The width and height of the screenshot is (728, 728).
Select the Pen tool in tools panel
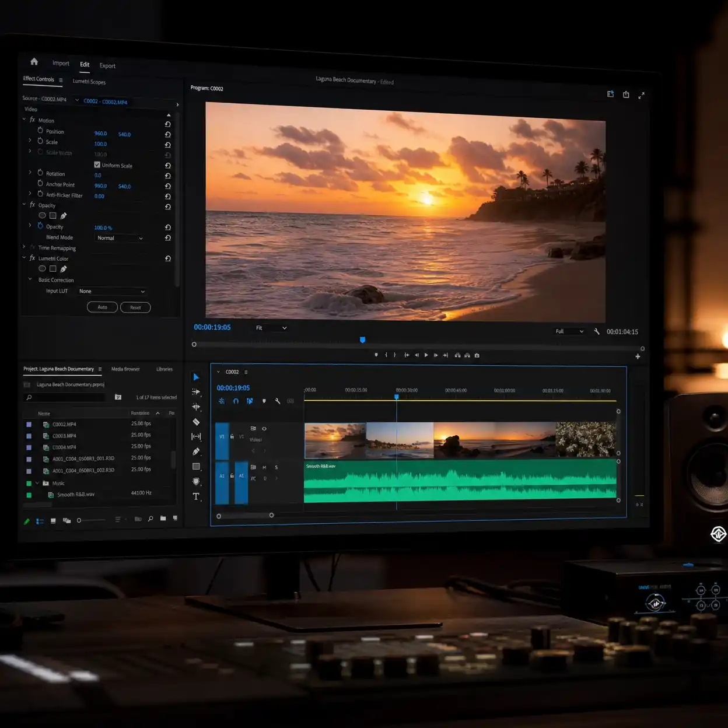point(196,452)
